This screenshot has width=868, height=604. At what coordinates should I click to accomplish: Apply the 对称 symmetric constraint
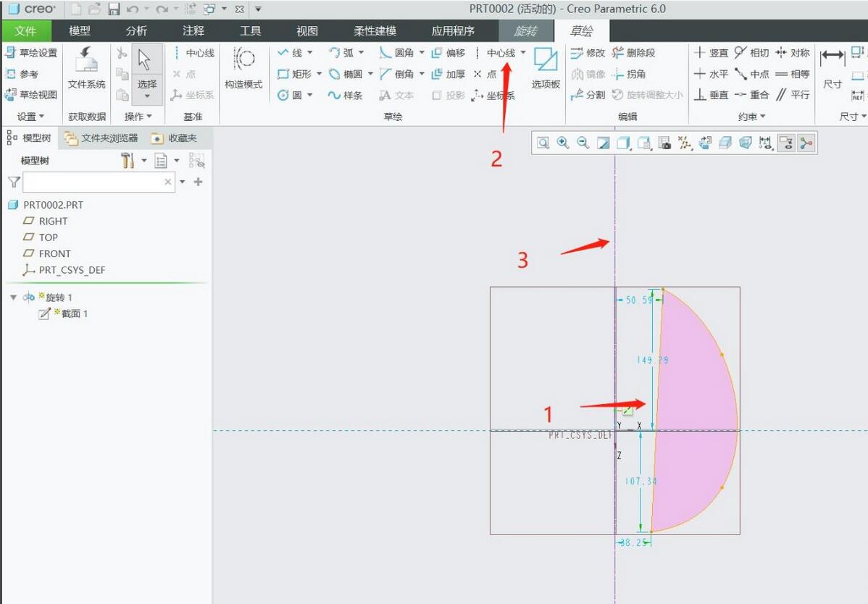[793, 53]
